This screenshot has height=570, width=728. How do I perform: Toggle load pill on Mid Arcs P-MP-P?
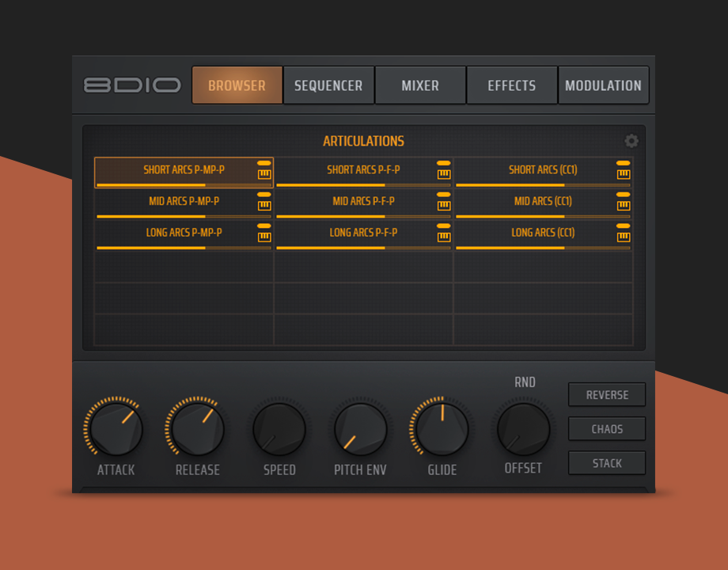pos(264,194)
